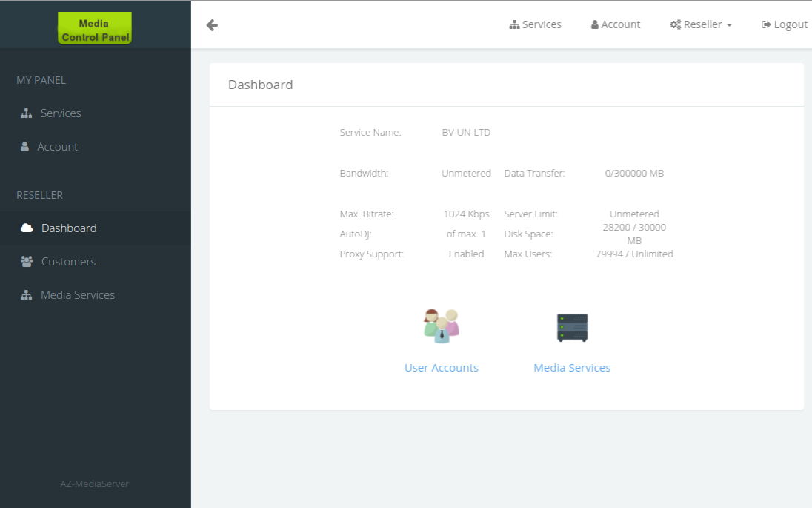Click the Services sitemap icon in sidebar
This screenshot has width=812, height=508.
tap(27, 113)
